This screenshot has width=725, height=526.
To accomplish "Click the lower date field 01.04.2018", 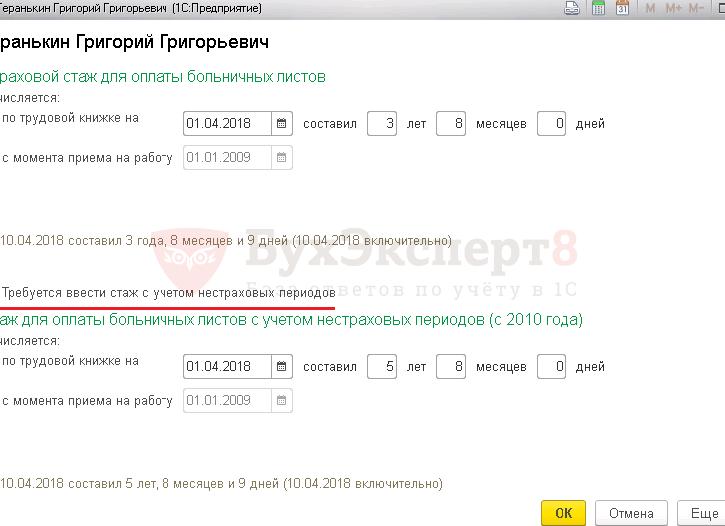I will (x=227, y=367).
